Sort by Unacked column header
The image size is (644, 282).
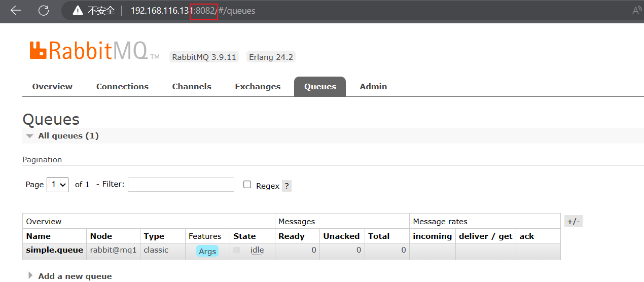[x=341, y=236]
